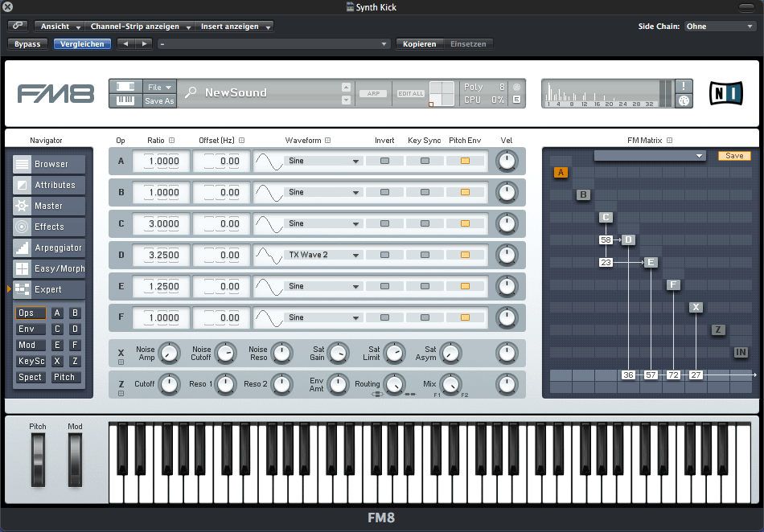Open Waveform dropdown for operator D
The image size is (764, 532).
pos(355,255)
